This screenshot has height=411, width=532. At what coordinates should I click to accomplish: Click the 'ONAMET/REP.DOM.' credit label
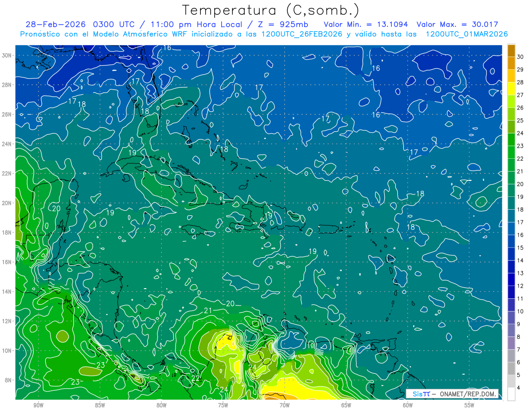click(x=468, y=394)
